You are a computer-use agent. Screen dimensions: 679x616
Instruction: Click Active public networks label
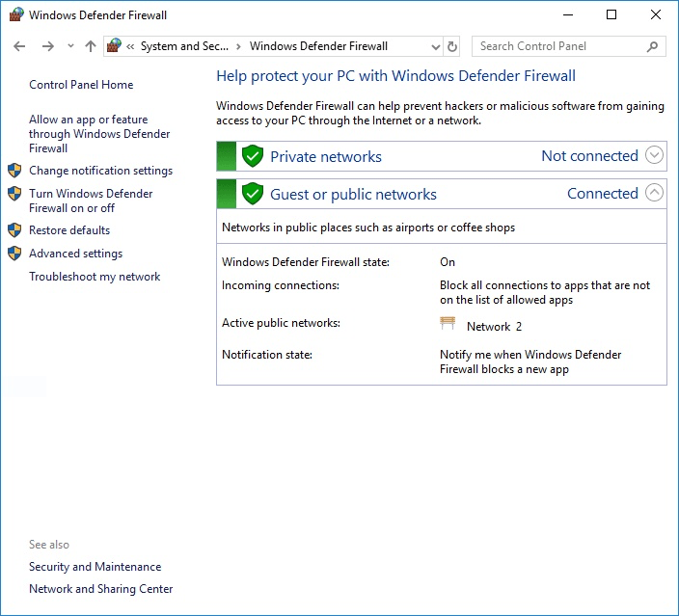[281, 323]
